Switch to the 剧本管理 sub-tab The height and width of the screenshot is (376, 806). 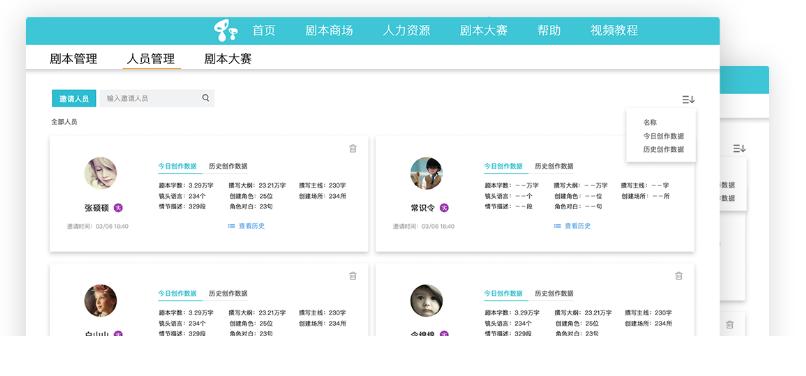pos(74,59)
